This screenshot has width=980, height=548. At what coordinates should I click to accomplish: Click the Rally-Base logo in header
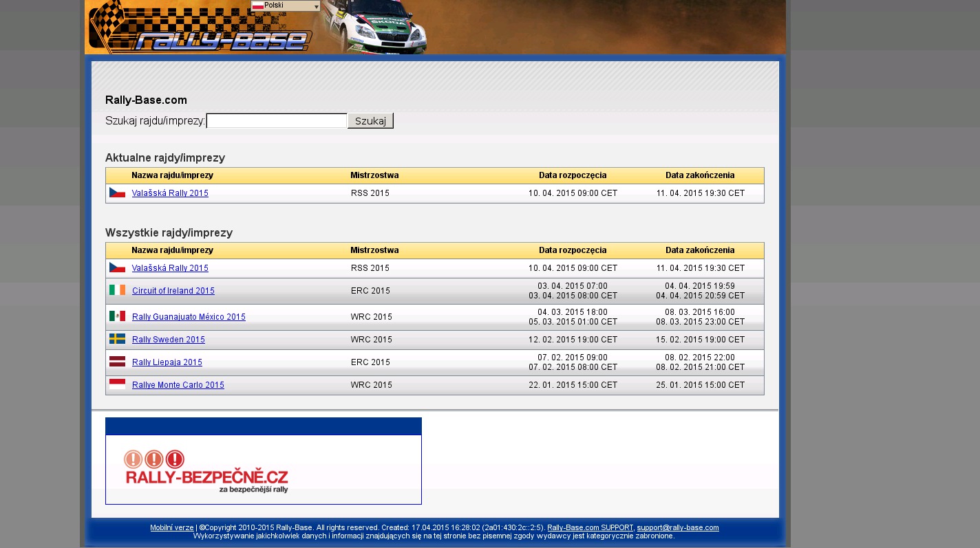[x=220, y=40]
